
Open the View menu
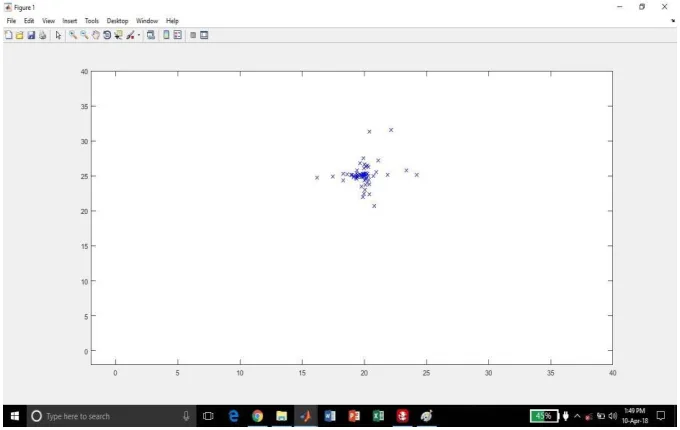(x=49, y=21)
